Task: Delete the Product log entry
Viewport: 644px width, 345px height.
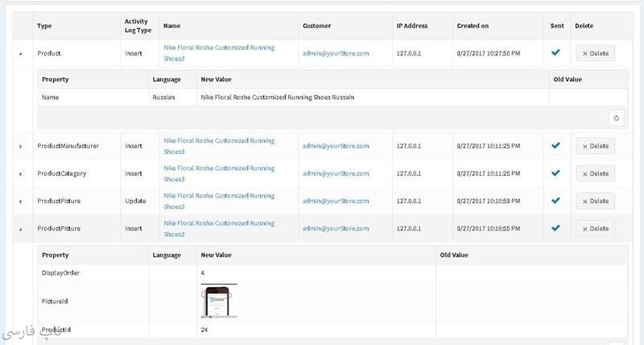Action: point(595,54)
